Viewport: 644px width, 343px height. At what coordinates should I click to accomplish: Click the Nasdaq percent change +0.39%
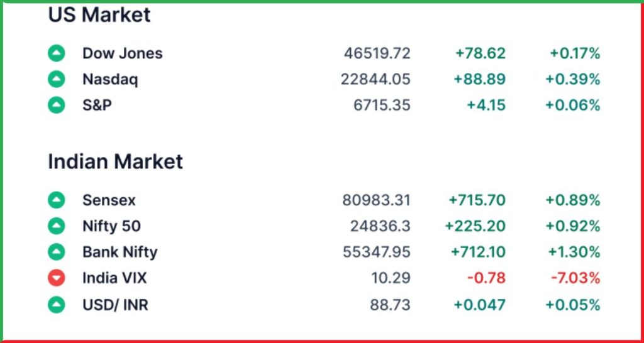[575, 80]
